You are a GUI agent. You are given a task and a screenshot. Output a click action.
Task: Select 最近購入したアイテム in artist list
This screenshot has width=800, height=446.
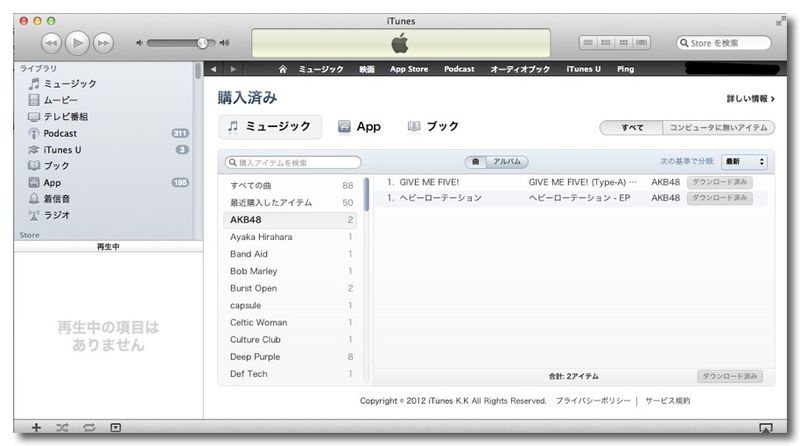290,203
